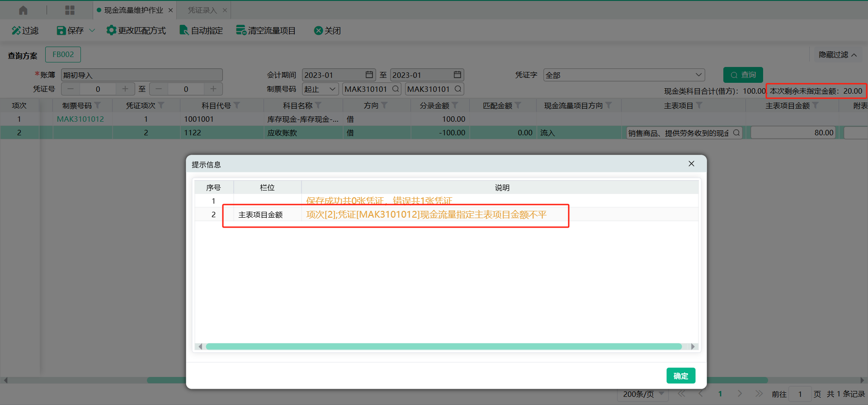Select the error message row 2 in dialog
The image size is (868, 405).
[447, 214]
